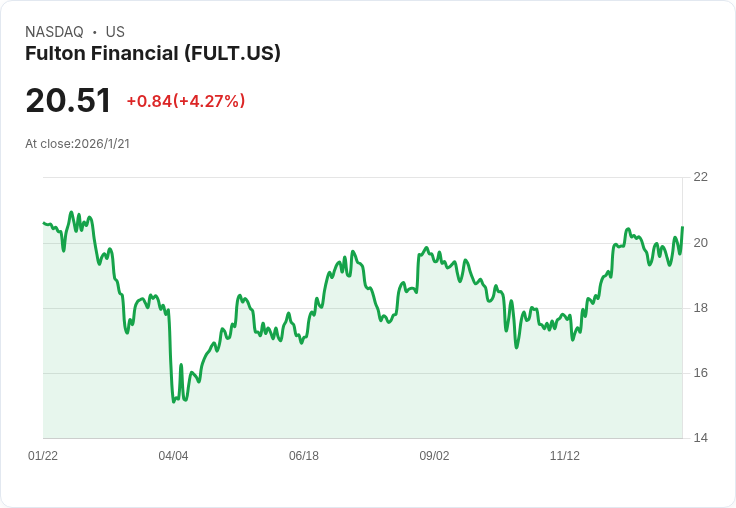Click the 22 price axis label
Viewport: 736px width, 508px height.
click(700, 177)
